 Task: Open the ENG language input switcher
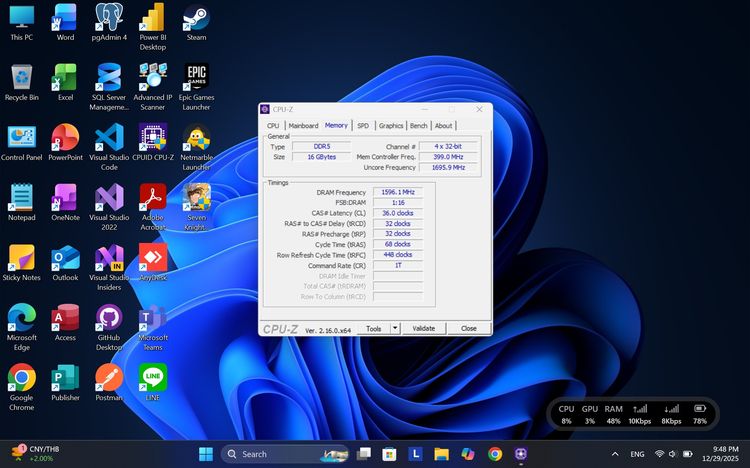636,454
